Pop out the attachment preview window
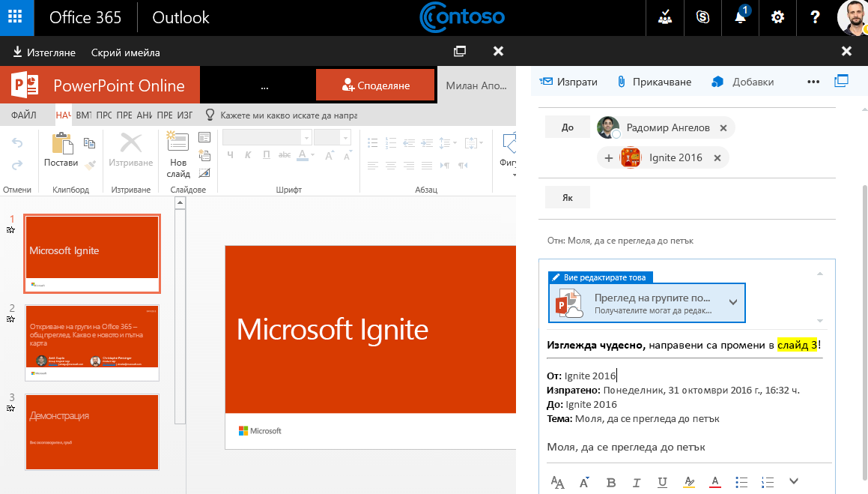 click(460, 52)
